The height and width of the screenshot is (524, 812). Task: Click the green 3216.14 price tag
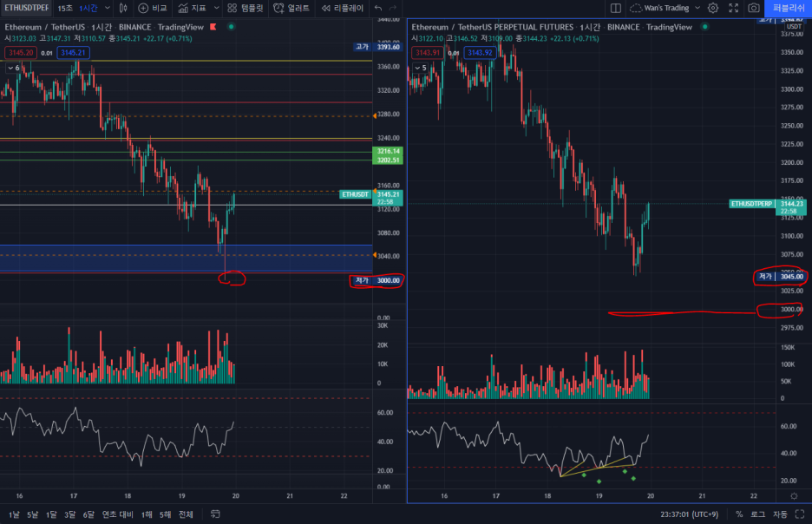coord(388,151)
